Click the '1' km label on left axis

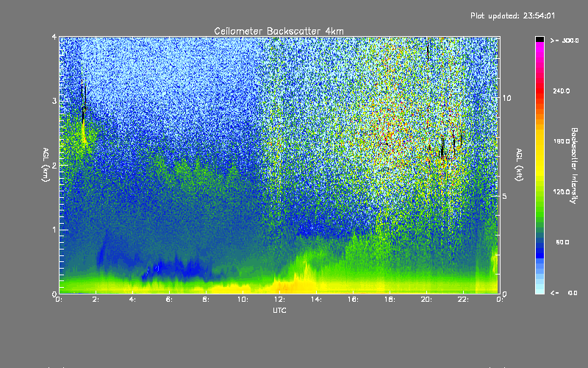tap(54, 230)
